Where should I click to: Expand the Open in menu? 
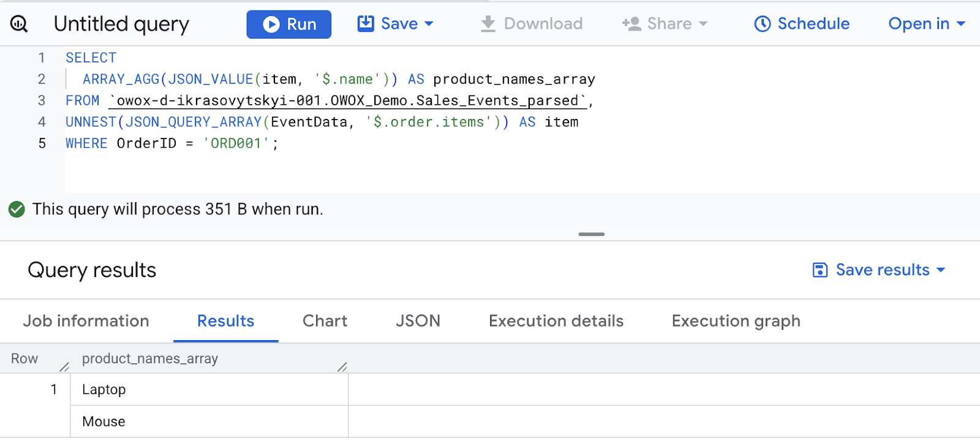pos(927,24)
